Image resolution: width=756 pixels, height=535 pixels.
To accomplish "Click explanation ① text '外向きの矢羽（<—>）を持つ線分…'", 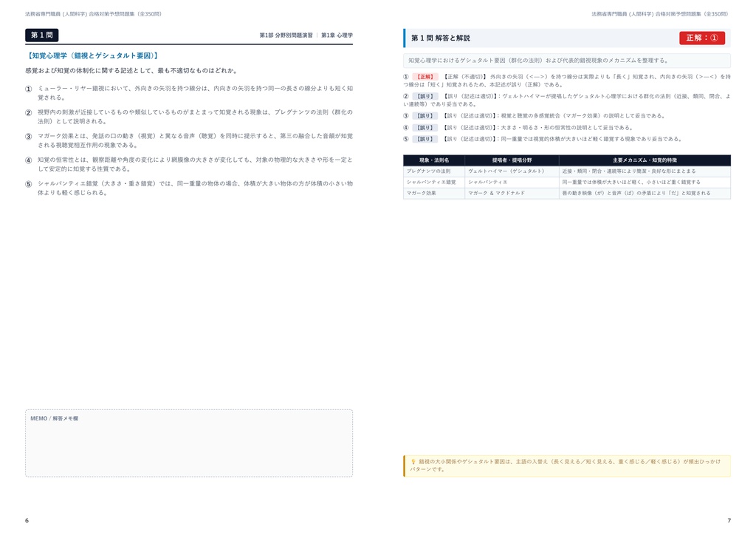I will pos(567,81).
